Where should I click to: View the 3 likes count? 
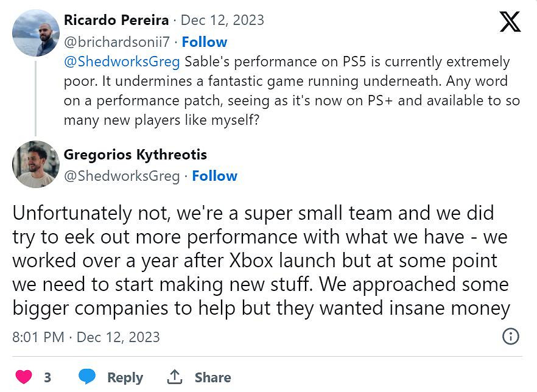click(x=47, y=377)
